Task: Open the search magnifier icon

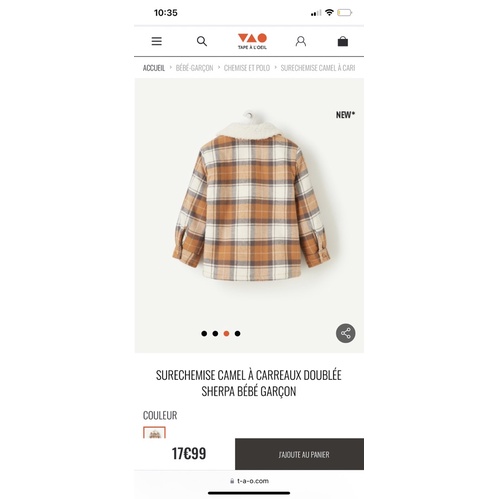Action: tap(202, 41)
